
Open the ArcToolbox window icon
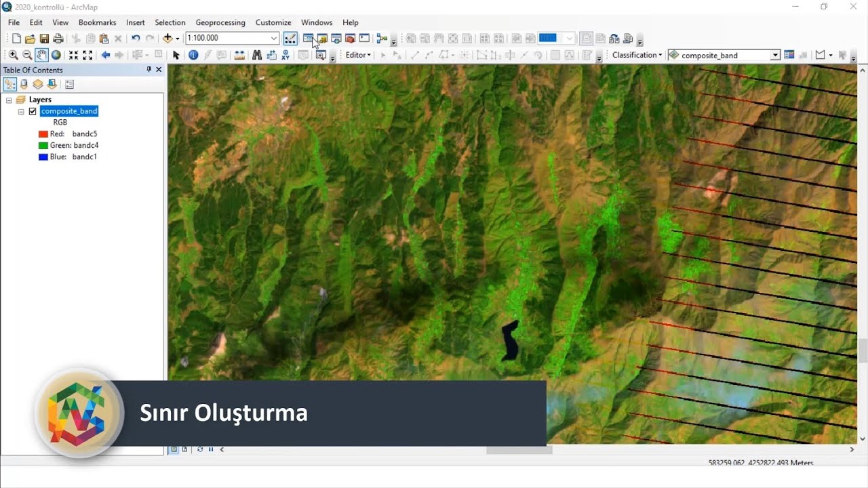click(x=351, y=39)
